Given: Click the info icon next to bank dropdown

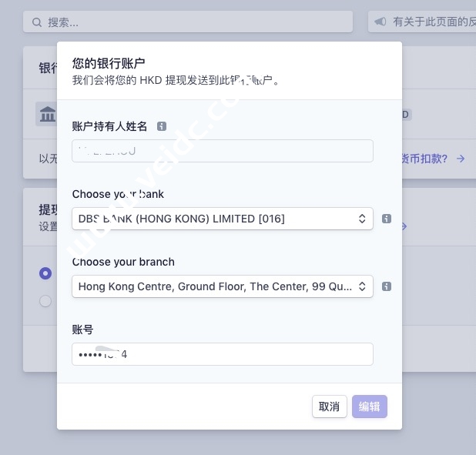Looking at the screenshot, I should click(387, 219).
